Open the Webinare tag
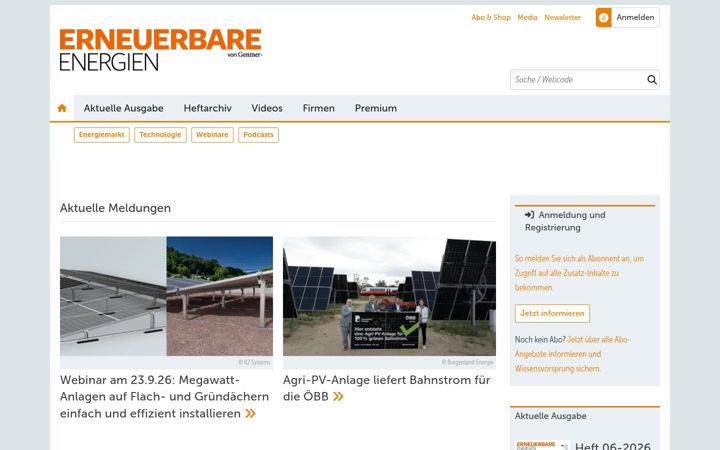 coord(212,135)
